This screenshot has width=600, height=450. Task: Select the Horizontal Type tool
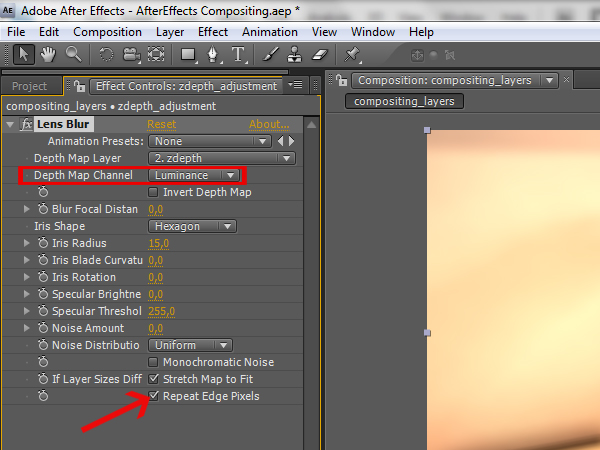coord(239,54)
